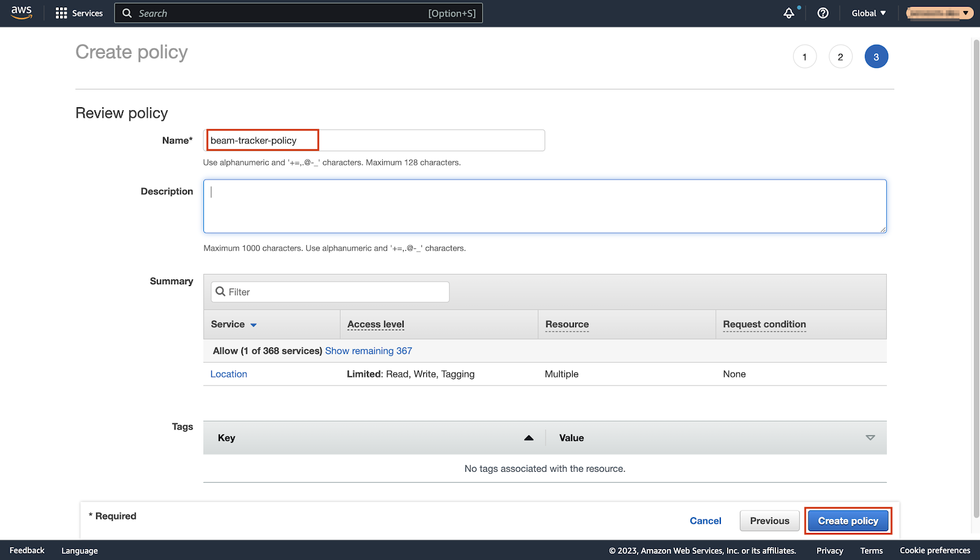Select step 3 indicator circle
Screen dimensions: 980x560
(x=876, y=57)
